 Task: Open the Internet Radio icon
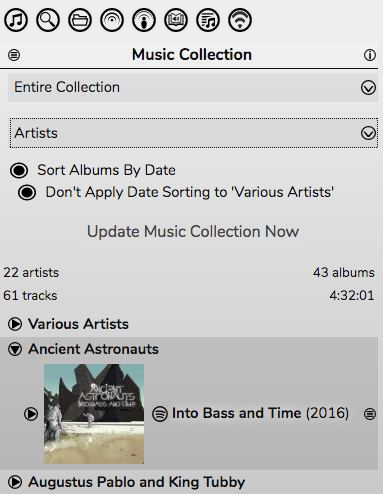pyautogui.click(x=112, y=20)
